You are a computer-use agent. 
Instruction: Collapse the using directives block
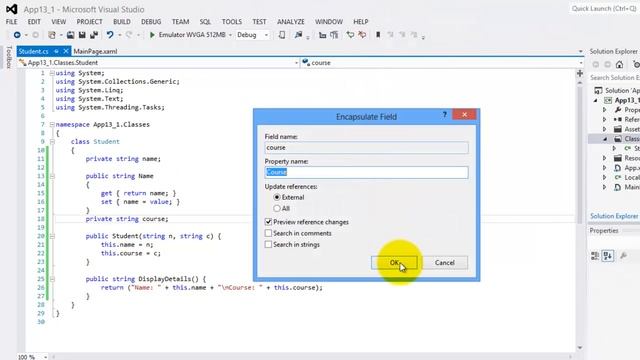(52, 73)
